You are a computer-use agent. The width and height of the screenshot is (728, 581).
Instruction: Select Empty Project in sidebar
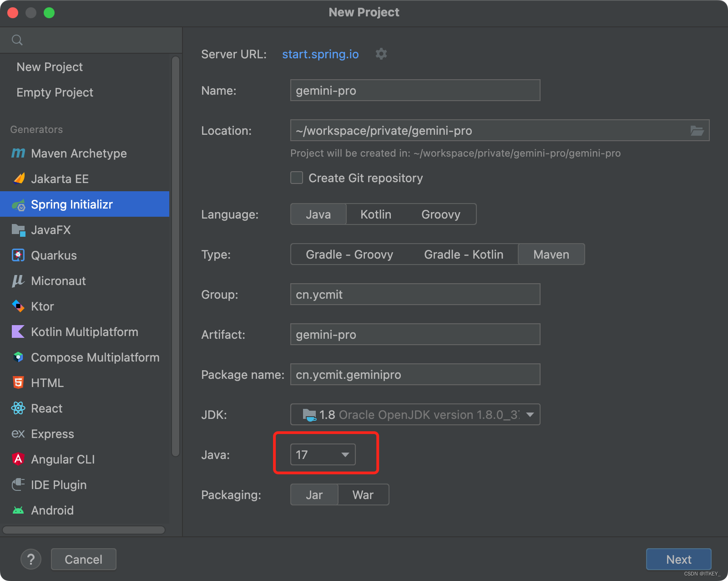[85, 92]
